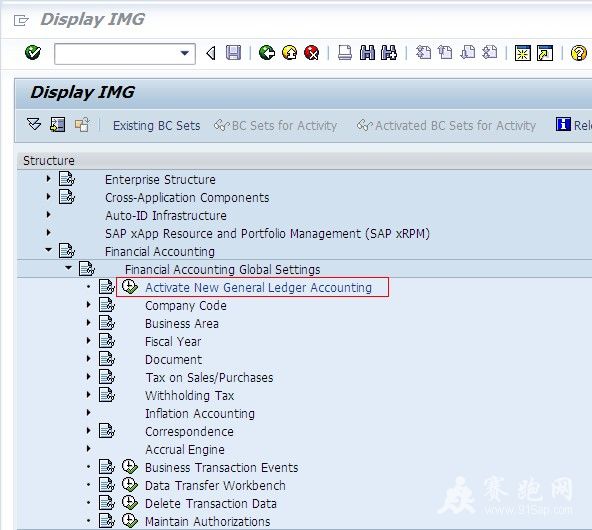
Task: Open documentation icon for Fiscal Year
Action: click(107, 341)
